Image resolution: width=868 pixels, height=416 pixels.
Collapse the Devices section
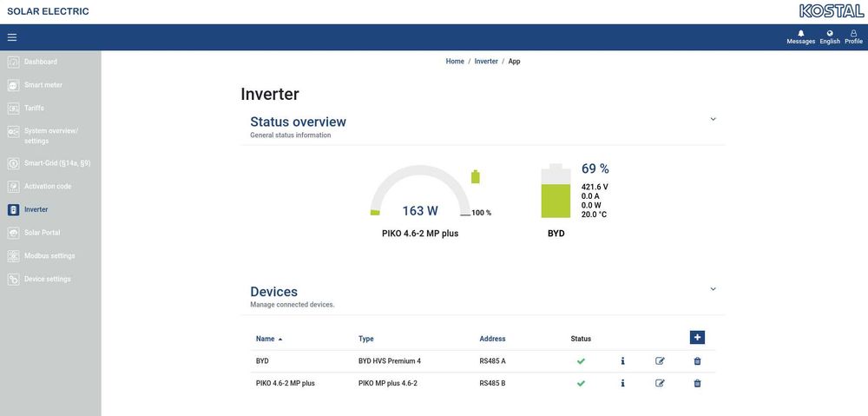click(713, 289)
